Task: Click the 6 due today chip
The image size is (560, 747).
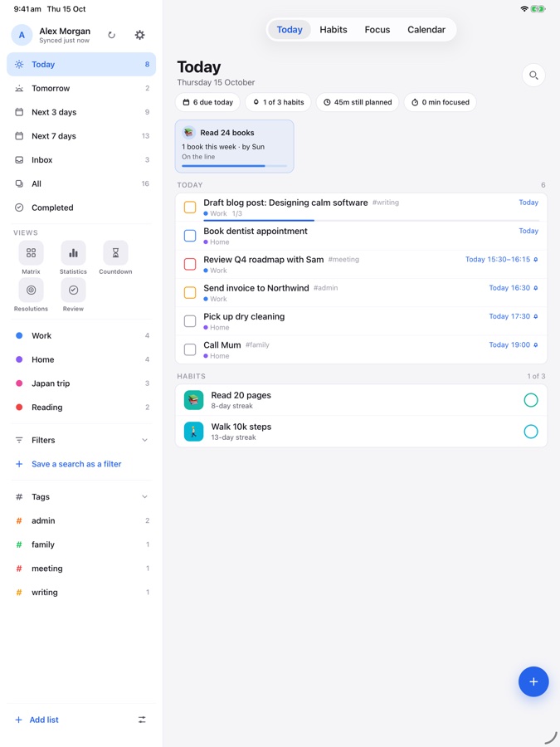Action: pos(208,102)
